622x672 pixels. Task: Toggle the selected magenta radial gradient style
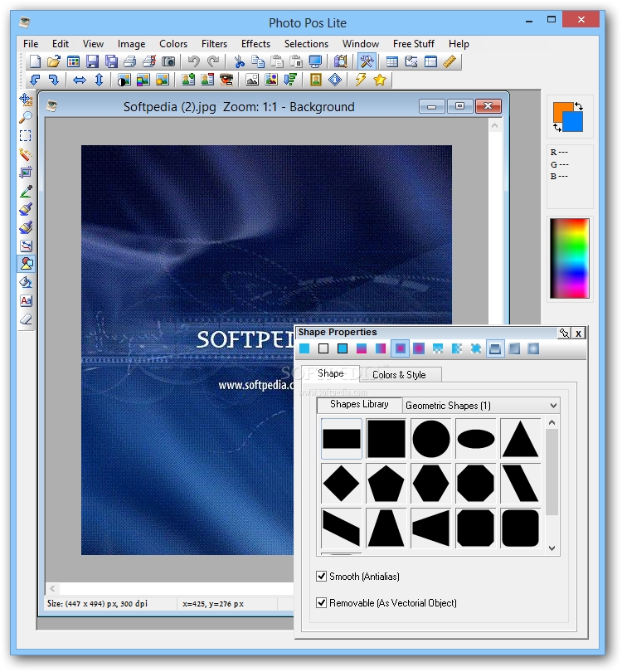coord(400,348)
